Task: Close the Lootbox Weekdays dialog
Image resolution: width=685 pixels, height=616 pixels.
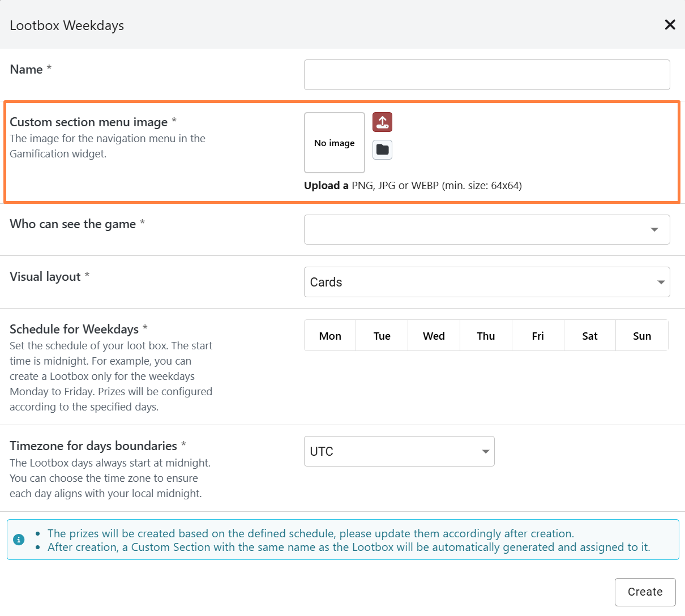Action: (x=670, y=25)
